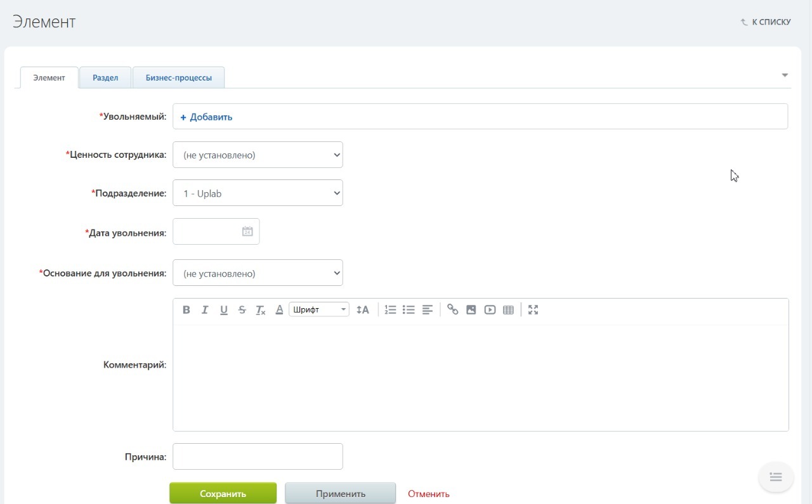The image size is (812, 504).
Task: Toggle strikethrough formatting in comment editor
Action: click(242, 310)
